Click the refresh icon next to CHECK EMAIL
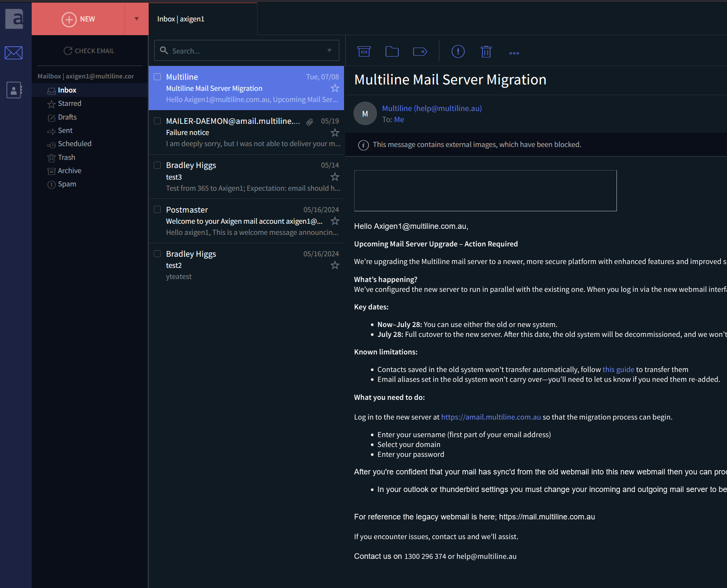 pos(68,51)
